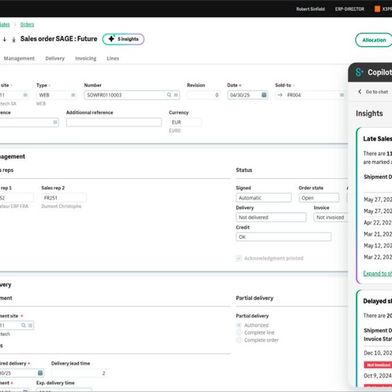Click the Allocation button
The width and height of the screenshot is (392, 392).
pos(374,40)
